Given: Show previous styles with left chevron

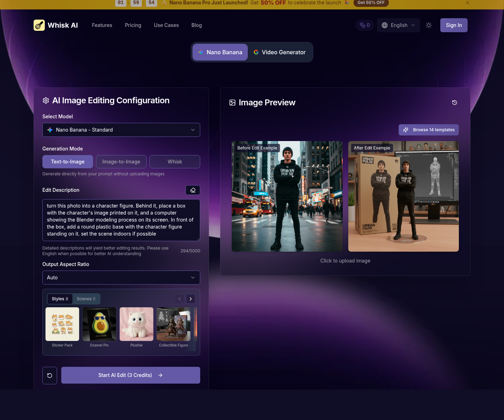Looking at the screenshot, I should point(180,299).
